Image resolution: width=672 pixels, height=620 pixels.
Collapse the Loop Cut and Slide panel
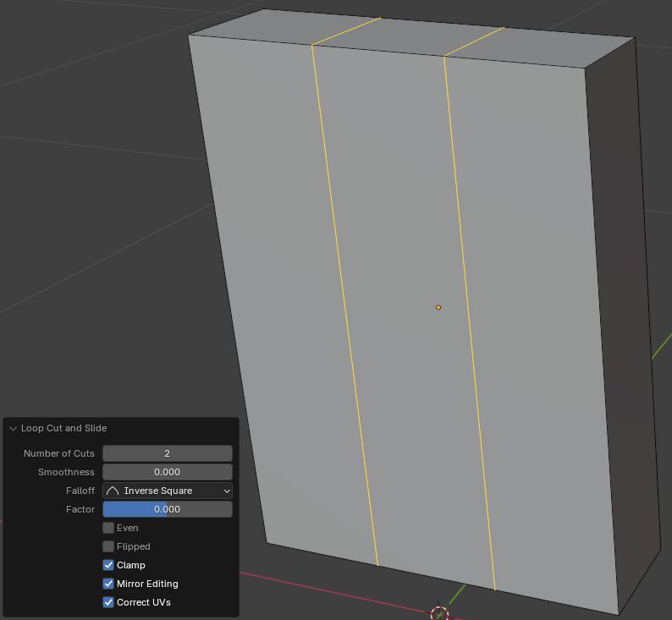(x=13, y=429)
